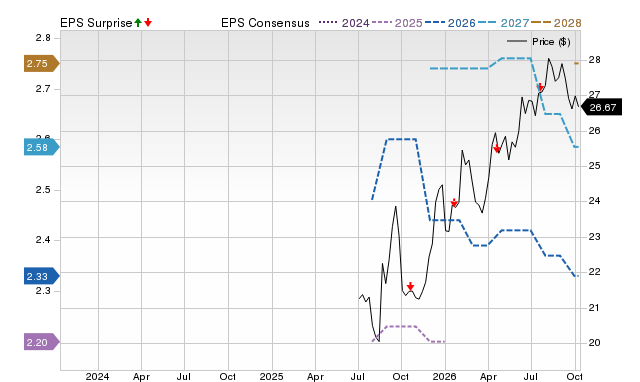The image size is (640, 382).
Task: Click the EPS Consensus label
Action: (x=265, y=23)
